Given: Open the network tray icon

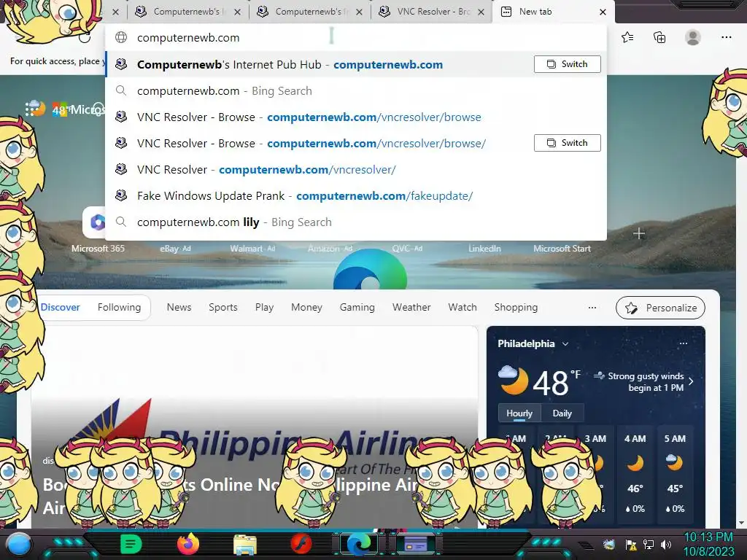Looking at the screenshot, I should pos(649,544).
